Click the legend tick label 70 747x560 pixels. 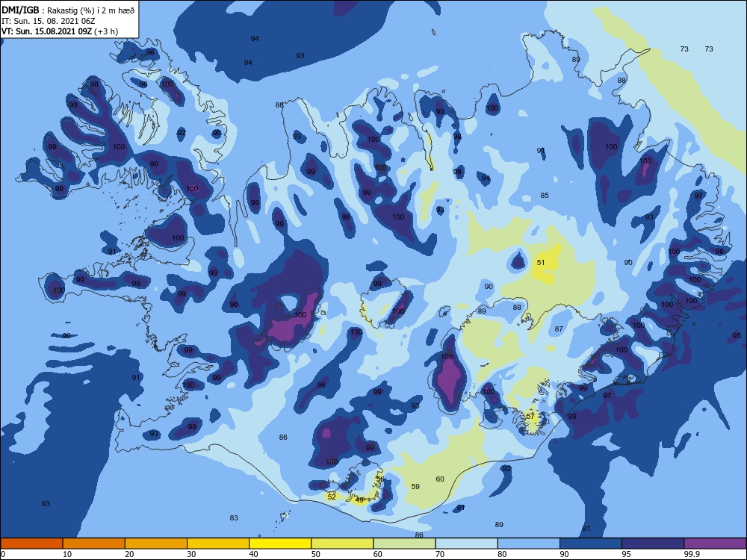440,554
